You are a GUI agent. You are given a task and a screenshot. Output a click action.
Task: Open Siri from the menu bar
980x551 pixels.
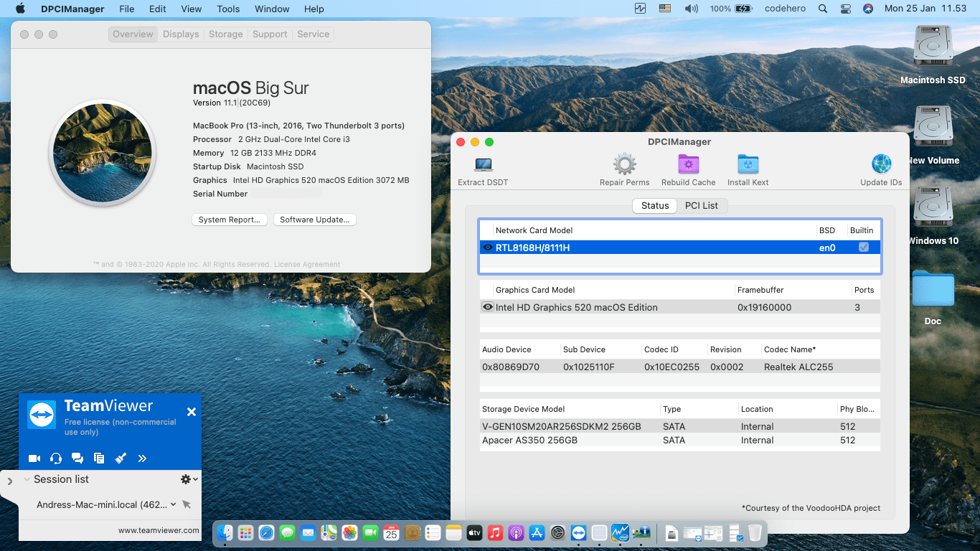point(868,9)
